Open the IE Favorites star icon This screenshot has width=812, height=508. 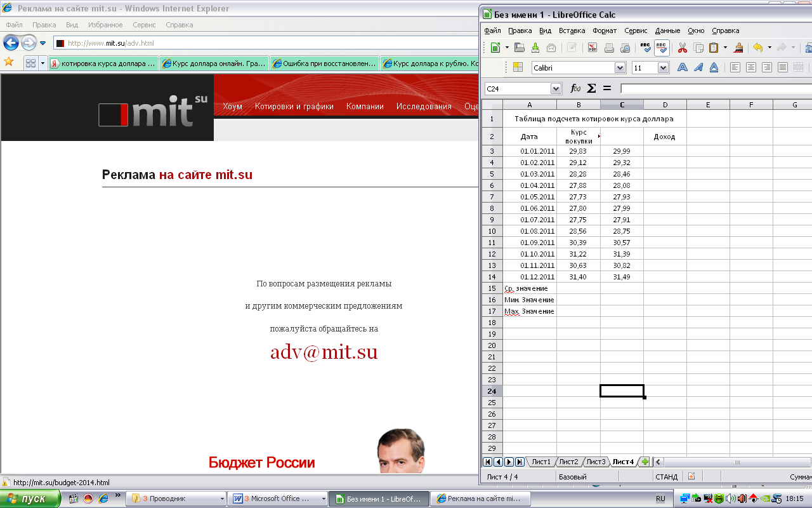[9, 63]
